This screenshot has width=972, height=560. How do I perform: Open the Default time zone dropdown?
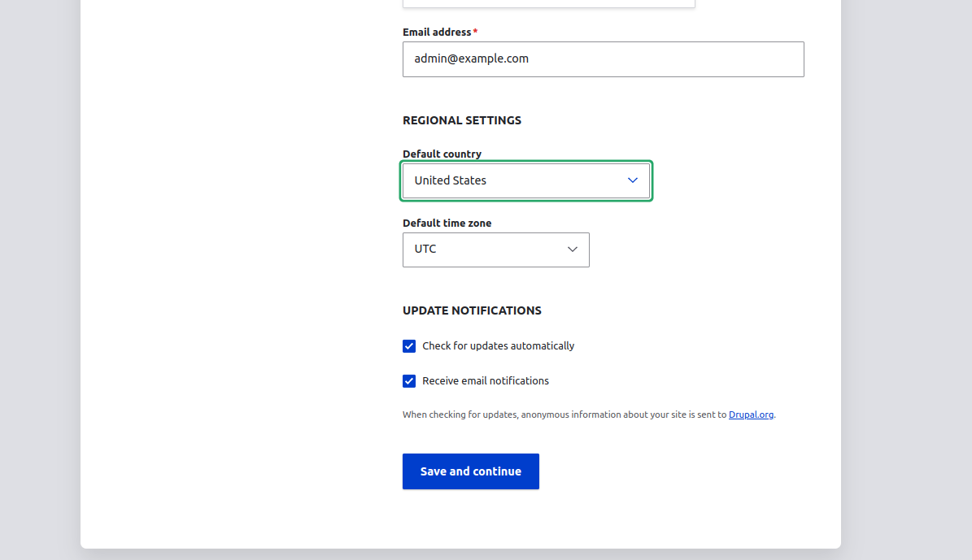click(495, 250)
